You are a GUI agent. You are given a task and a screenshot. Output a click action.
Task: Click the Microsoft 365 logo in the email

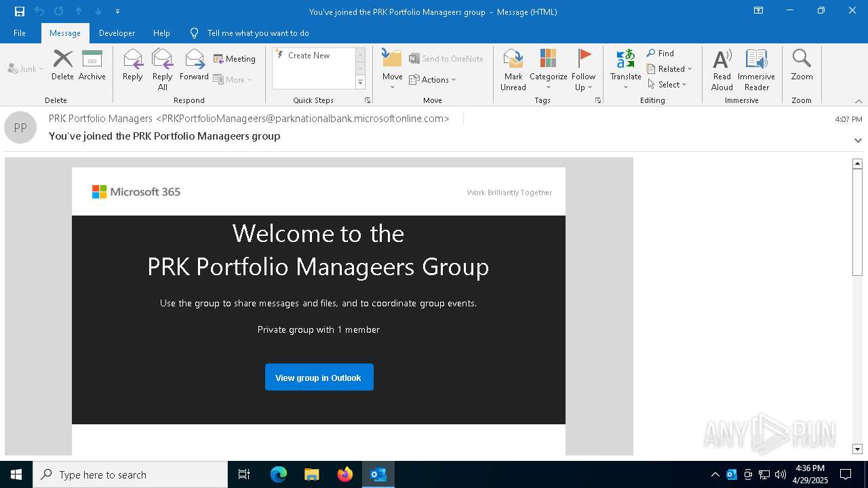[136, 192]
